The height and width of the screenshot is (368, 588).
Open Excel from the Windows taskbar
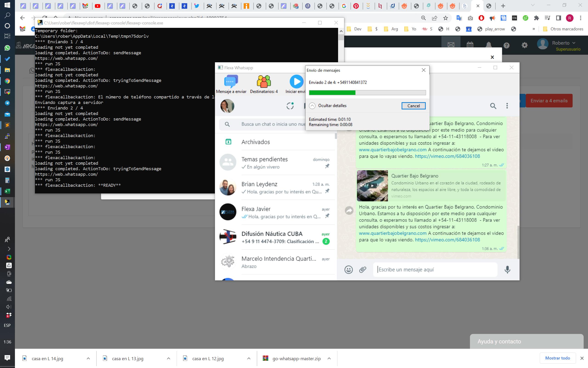coord(7,191)
